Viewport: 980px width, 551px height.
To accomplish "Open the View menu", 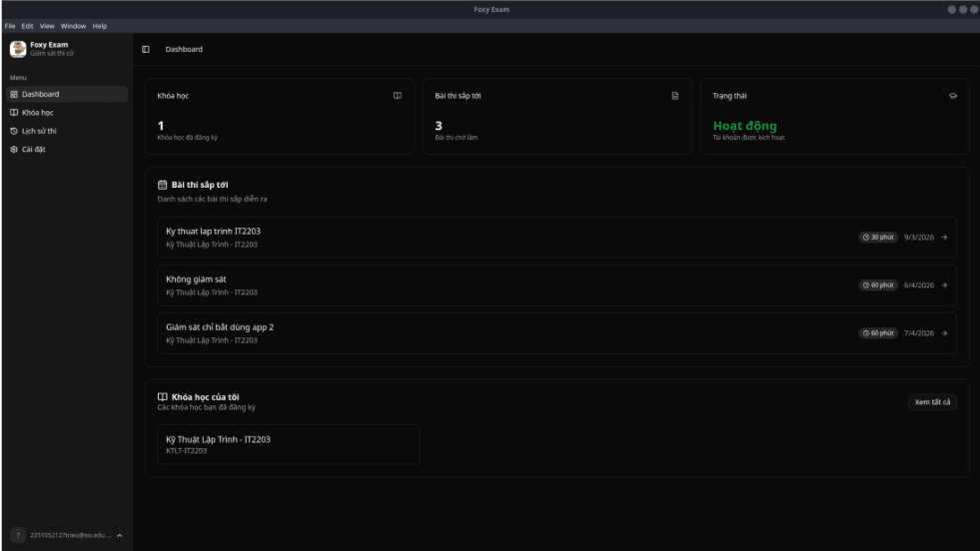I will [47, 26].
